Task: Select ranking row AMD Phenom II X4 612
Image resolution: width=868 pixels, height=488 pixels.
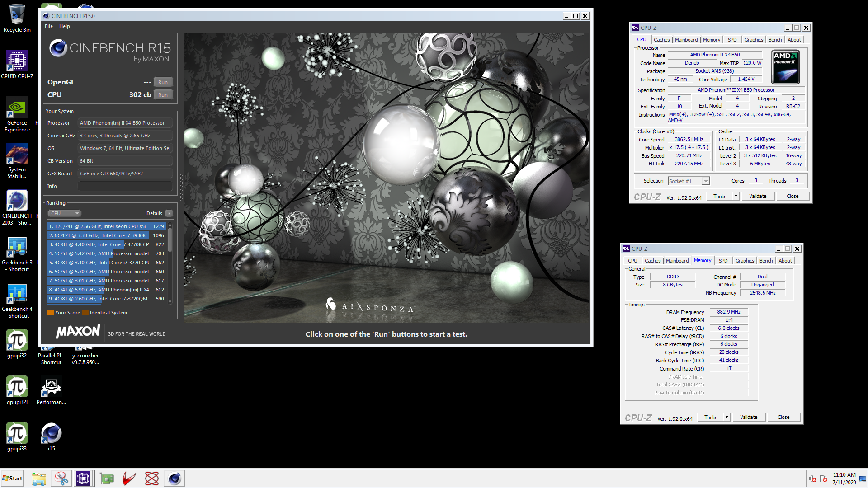Action: [107, 290]
